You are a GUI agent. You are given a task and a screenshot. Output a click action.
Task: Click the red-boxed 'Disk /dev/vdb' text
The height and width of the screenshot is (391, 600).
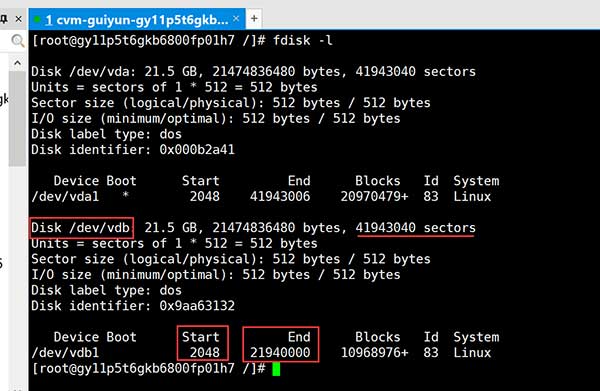tap(80, 228)
